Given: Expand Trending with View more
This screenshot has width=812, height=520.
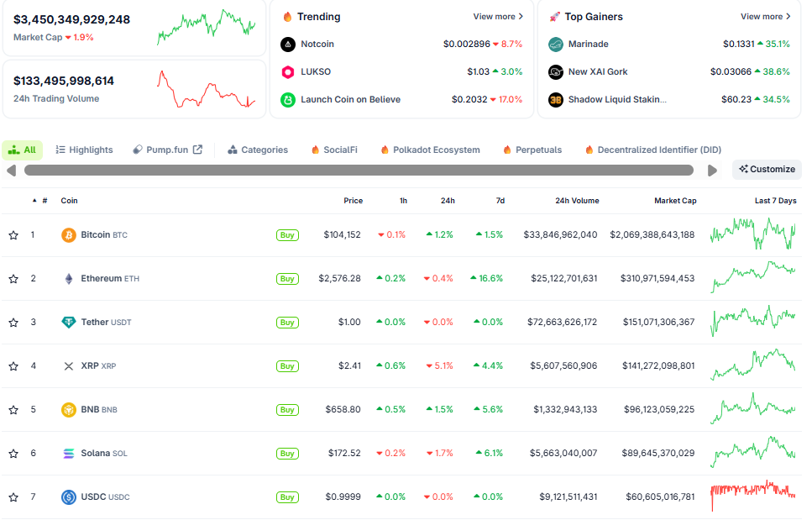Looking at the screenshot, I should 498,17.
